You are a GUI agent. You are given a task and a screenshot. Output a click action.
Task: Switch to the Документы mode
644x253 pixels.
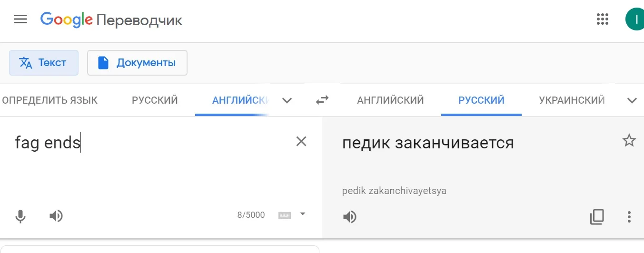pyautogui.click(x=137, y=63)
